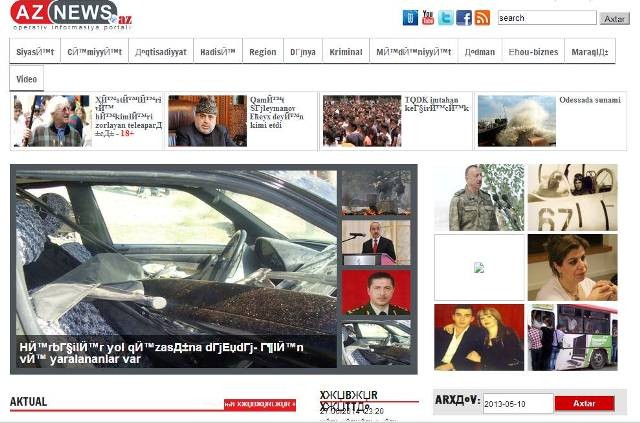This screenshot has height=423, width=640.
Task: Select the Shou-biznes menu item
Action: pos(533,52)
